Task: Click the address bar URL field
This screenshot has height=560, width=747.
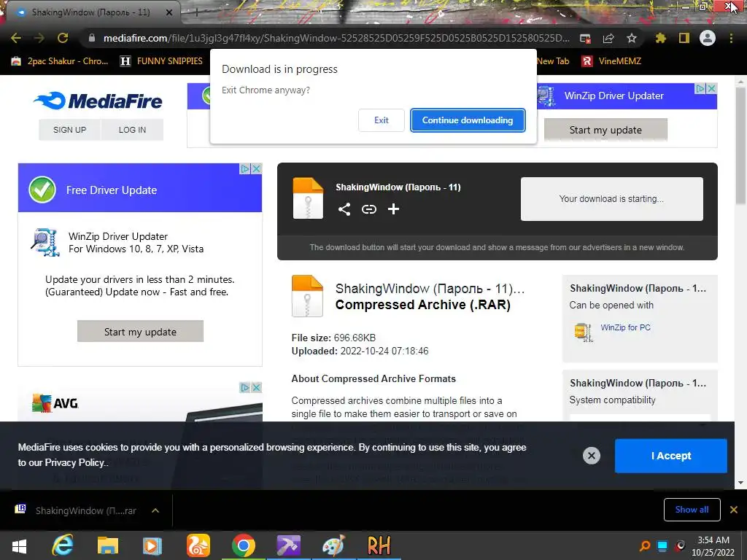Action: (x=336, y=38)
